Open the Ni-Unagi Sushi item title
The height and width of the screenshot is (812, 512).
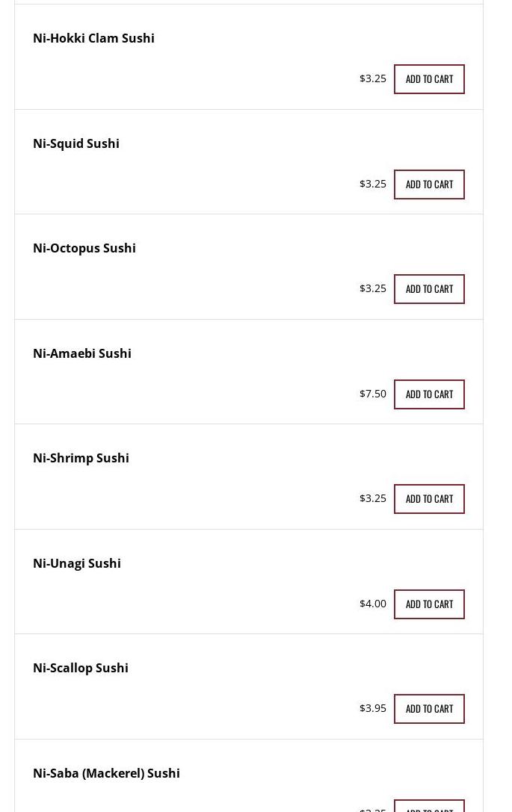[77, 563]
